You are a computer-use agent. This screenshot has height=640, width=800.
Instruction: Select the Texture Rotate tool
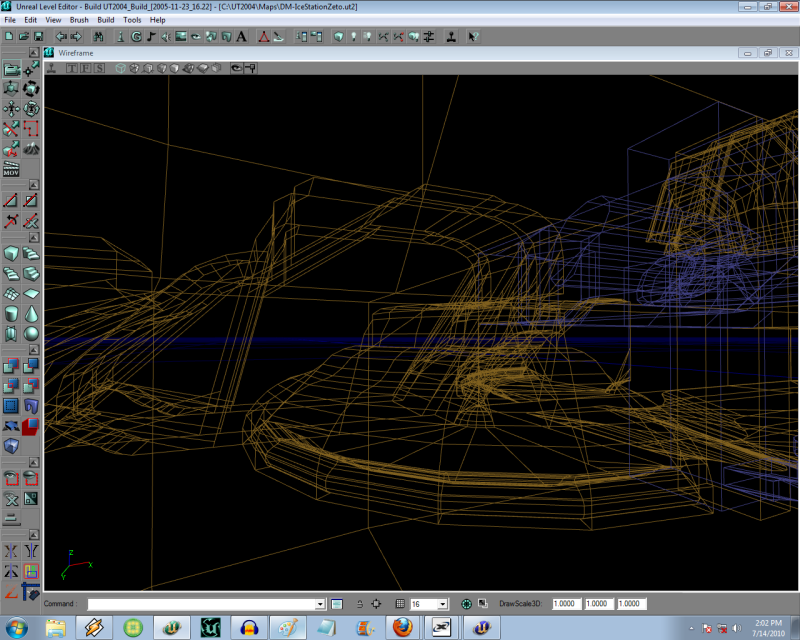(31, 109)
